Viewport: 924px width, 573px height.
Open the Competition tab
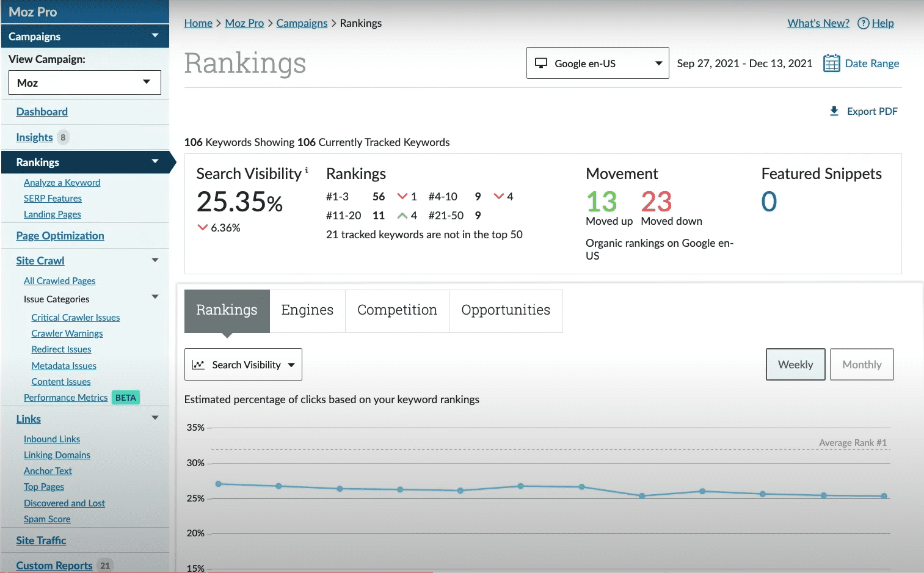click(398, 310)
